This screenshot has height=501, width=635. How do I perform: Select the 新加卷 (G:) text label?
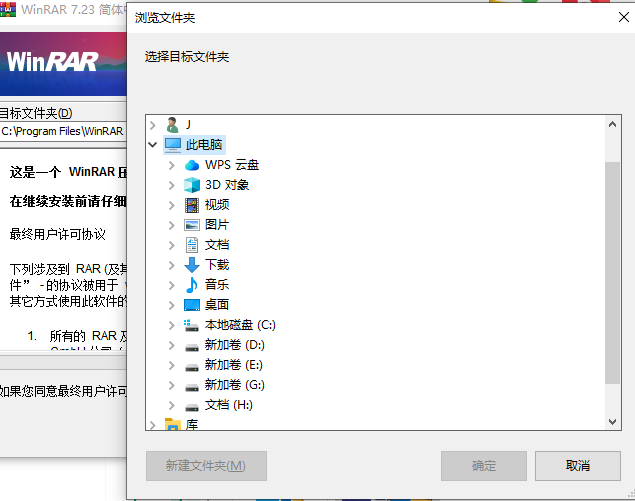pos(235,385)
